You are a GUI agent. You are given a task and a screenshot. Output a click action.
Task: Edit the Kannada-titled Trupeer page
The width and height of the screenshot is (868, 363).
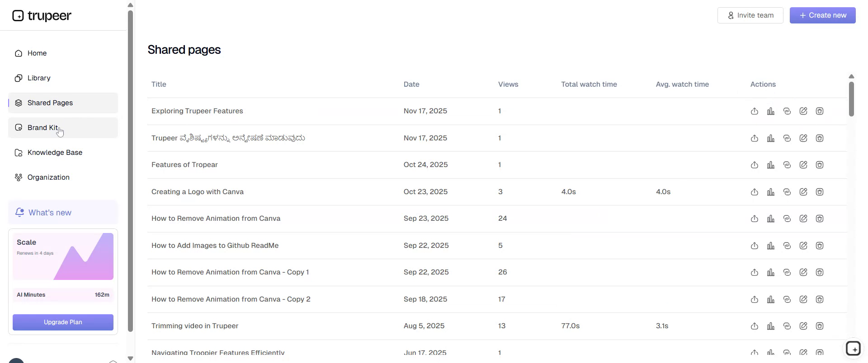point(803,138)
